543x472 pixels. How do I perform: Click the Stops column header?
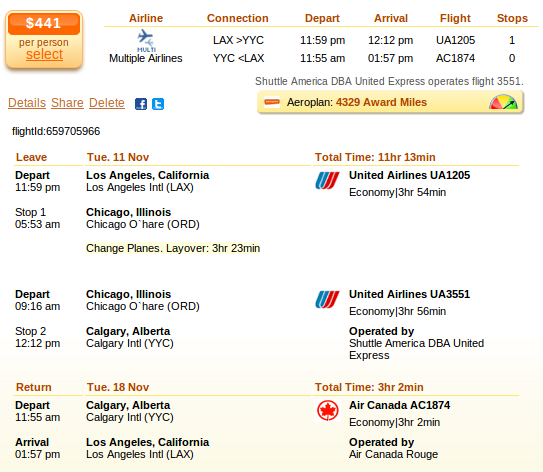point(512,18)
